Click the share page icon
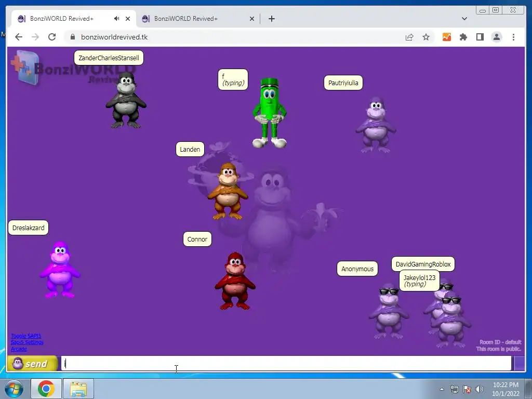Screen dimensions: 532x399 pyautogui.click(x=409, y=37)
